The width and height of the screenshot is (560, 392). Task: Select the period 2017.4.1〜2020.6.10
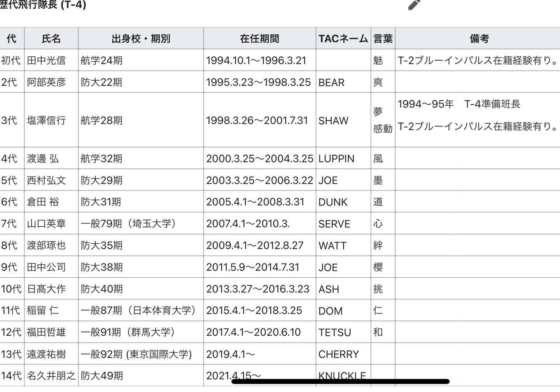pyautogui.click(x=253, y=332)
